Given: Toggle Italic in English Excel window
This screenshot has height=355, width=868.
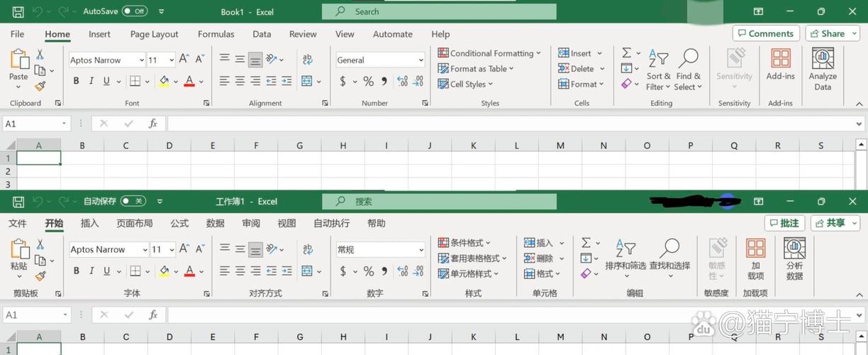Looking at the screenshot, I should click(x=91, y=81).
